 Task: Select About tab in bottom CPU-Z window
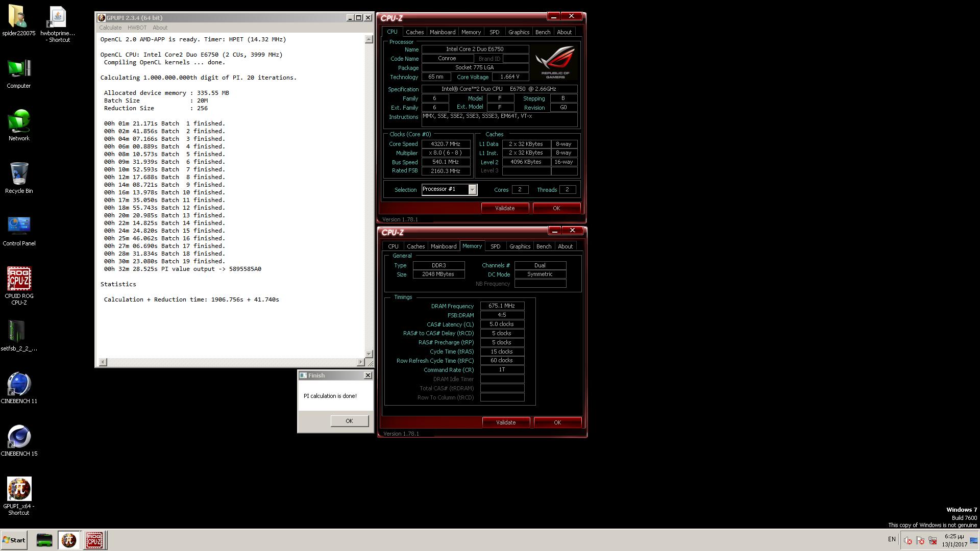[x=565, y=246]
